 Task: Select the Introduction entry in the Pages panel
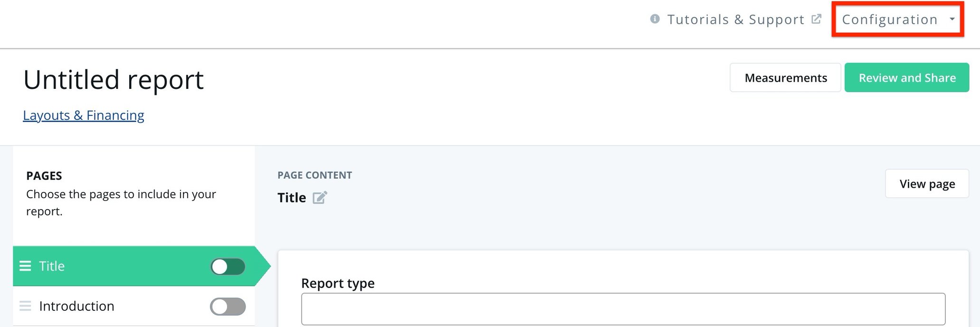[x=76, y=306]
